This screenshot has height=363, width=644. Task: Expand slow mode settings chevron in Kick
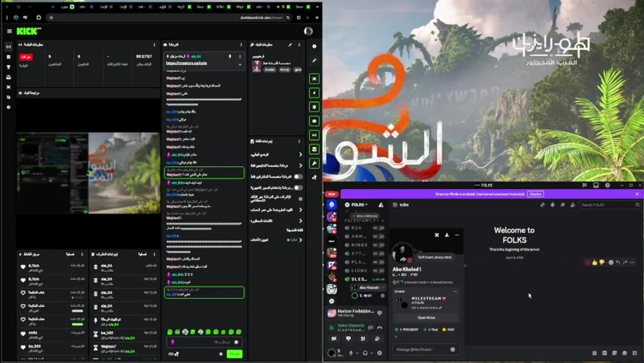pos(300,154)
